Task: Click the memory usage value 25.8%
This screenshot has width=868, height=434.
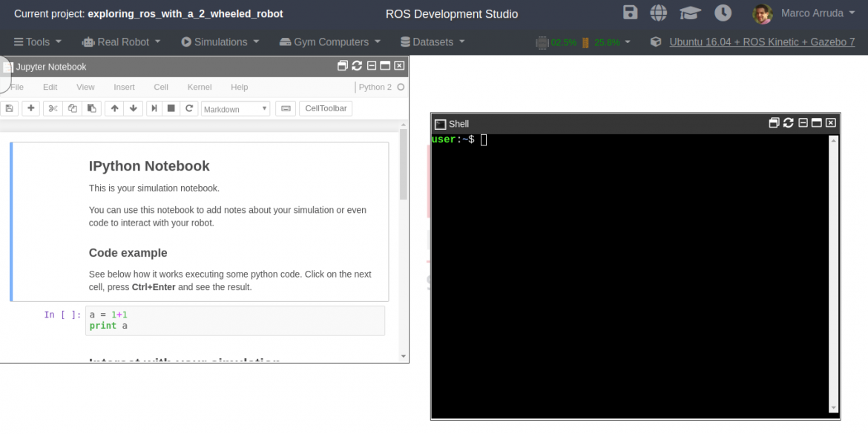Action: coord(608,42)
